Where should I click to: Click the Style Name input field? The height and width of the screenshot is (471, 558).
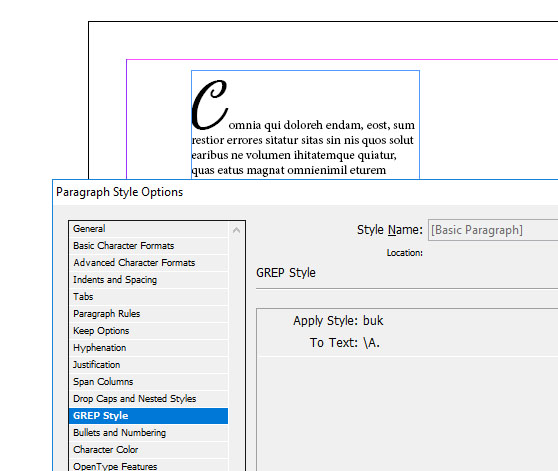pyautogui.click(x=493, y=230)
